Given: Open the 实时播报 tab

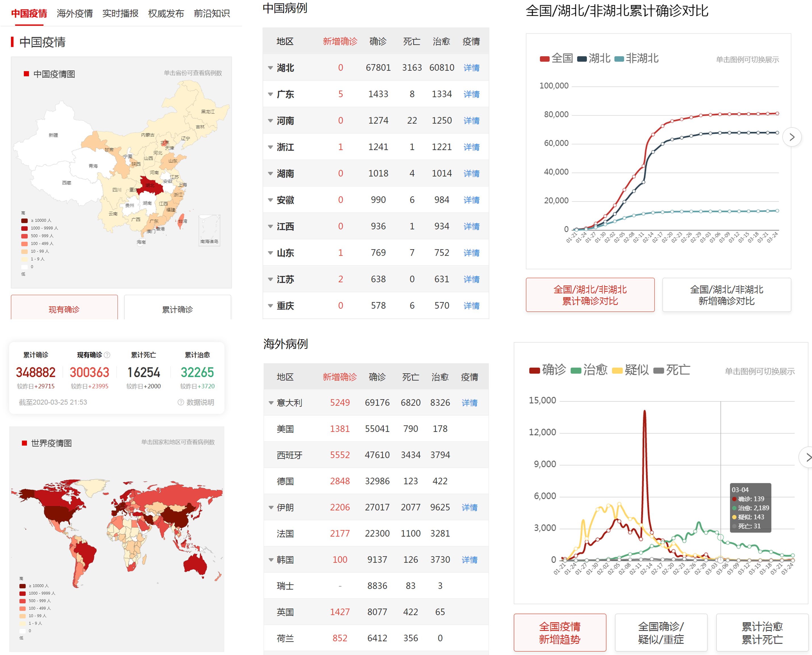Looking at the screenshot, I should [x=120, y=14].
